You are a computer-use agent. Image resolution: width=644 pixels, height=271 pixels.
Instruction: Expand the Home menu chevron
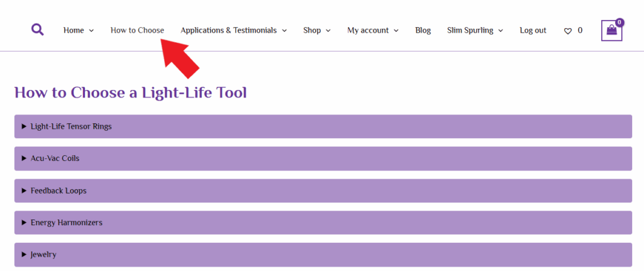point(91,31)
